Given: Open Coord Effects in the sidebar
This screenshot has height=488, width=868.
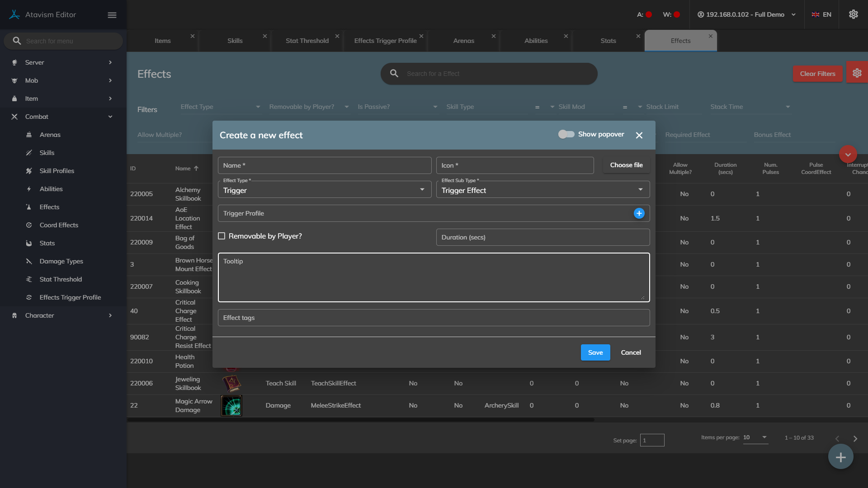Looking at the screenshot, I should (x=59, y=225).
